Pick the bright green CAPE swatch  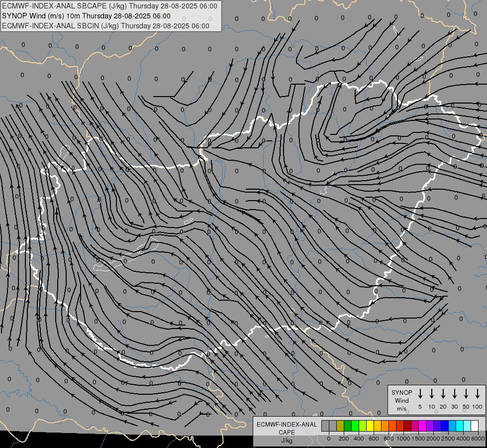(x=355, y=426)
